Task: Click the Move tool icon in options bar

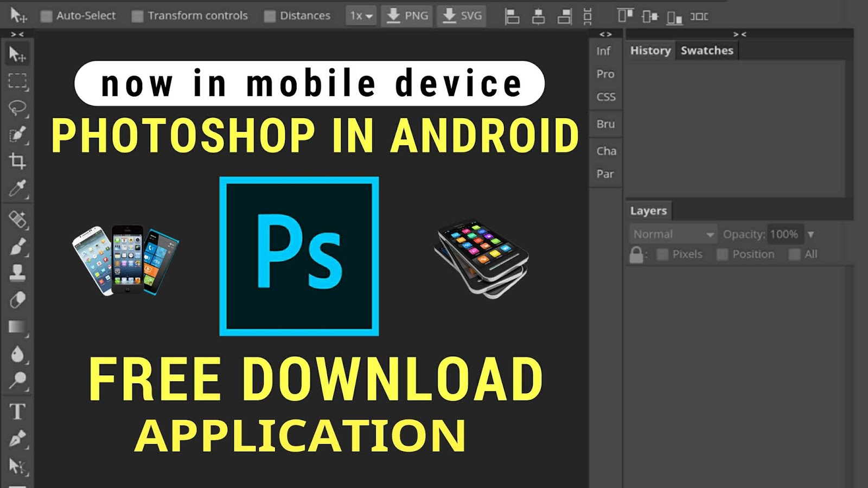Action: click(18, 15)
